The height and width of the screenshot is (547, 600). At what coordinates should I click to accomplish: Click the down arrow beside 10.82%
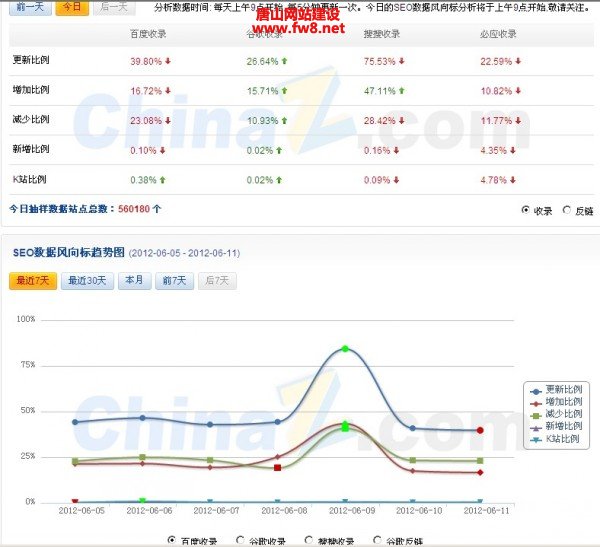(518, 91)
